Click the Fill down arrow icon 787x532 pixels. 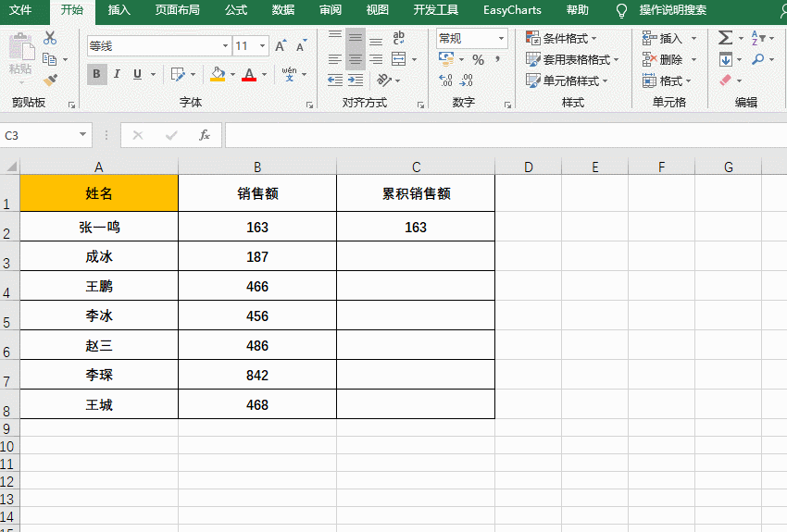click(725, 59)
